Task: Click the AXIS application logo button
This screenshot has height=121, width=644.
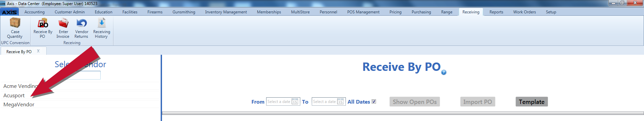Action: pos(9,12)
